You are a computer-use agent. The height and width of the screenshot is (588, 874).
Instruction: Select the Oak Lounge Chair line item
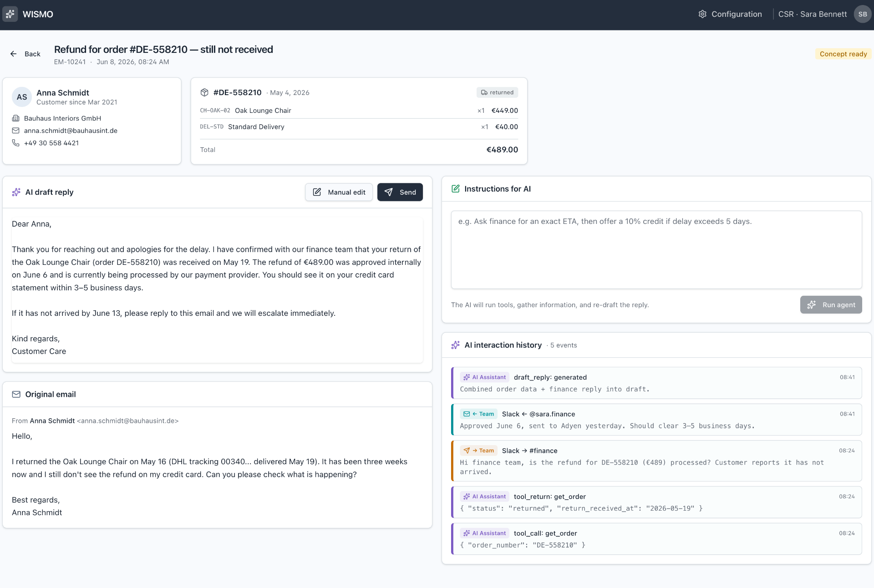click(x=359, y=111)
